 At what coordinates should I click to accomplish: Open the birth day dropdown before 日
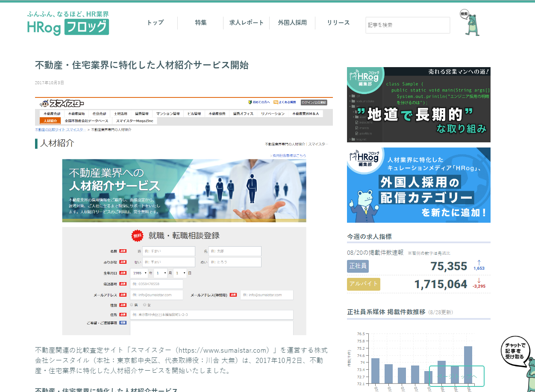pyautogui.click(x=179, y=273)
